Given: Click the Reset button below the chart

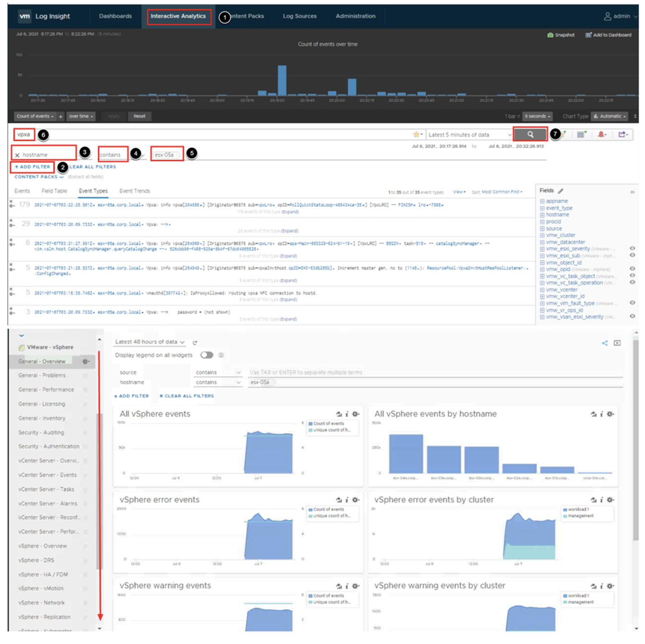Looking at the screenshot, I should (139, 116).
